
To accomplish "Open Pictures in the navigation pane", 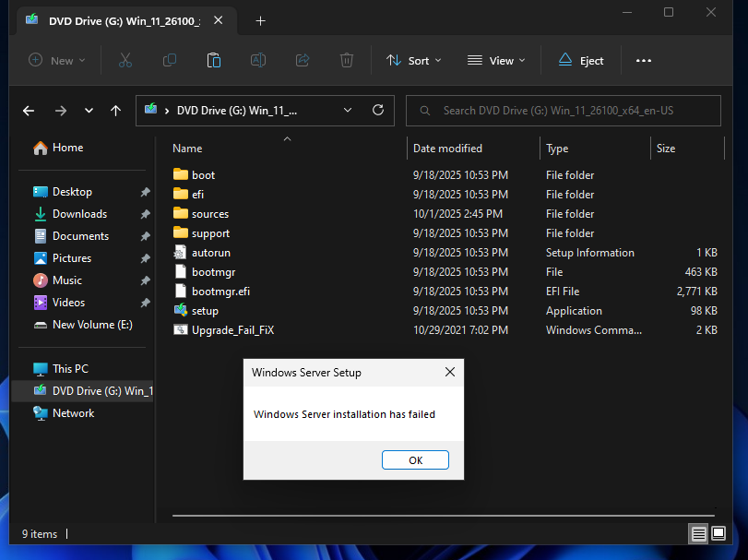I will (x=62, y=258).
